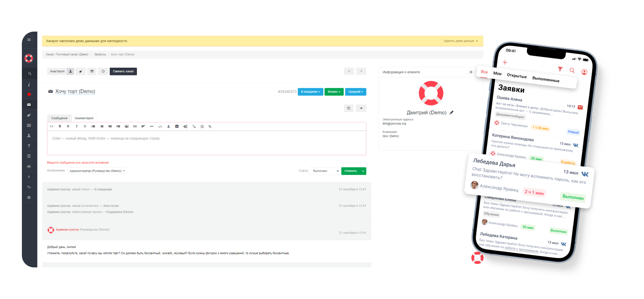Click the ticket title Хочу торт (Demo)

coord(75,92)
